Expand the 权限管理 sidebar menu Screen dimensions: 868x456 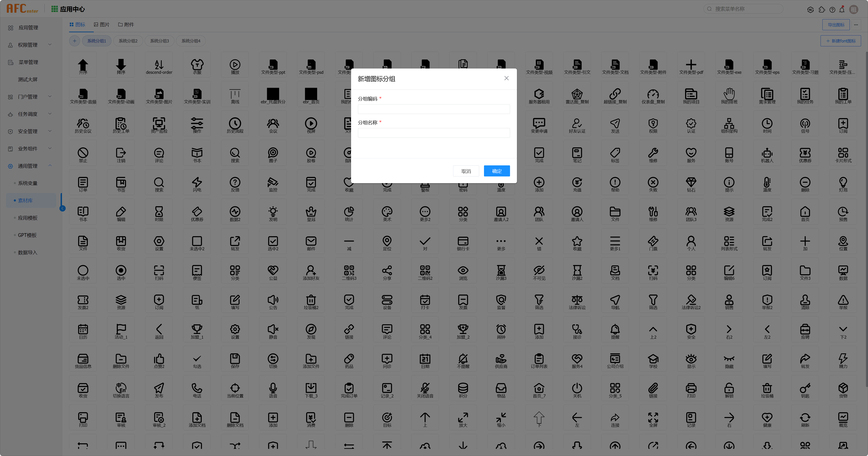click(30, 45)
